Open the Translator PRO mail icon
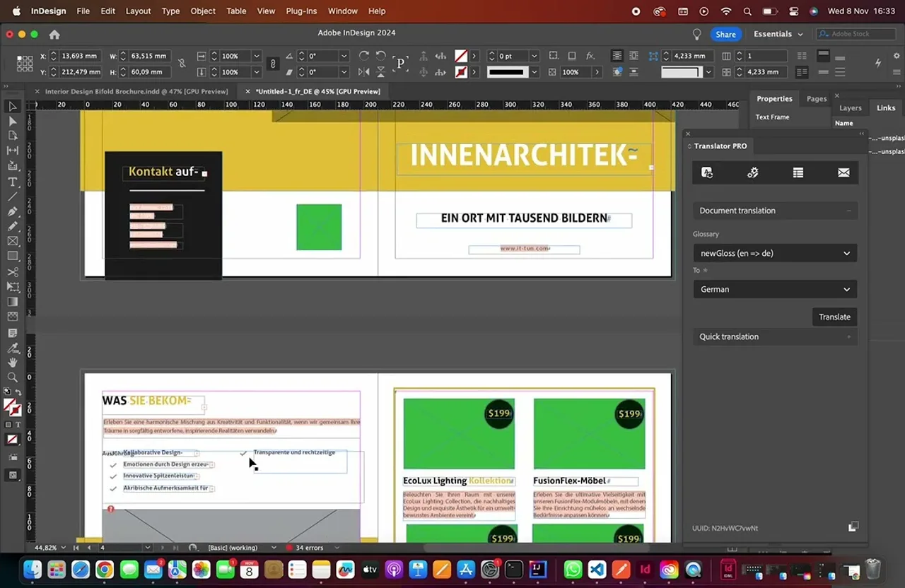The height and width of the screenshot is (588, 905). (x=843, y=172)
